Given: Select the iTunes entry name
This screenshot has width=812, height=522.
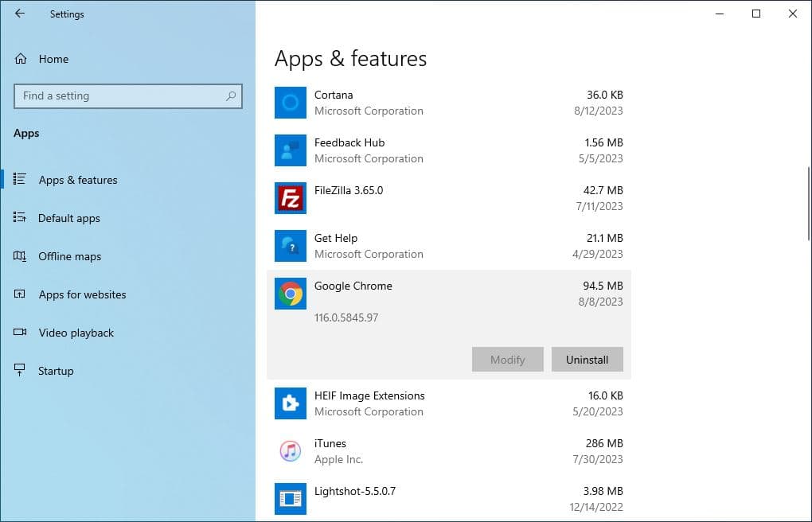Looking at the screenshot, I should click(x=330, y=443).
